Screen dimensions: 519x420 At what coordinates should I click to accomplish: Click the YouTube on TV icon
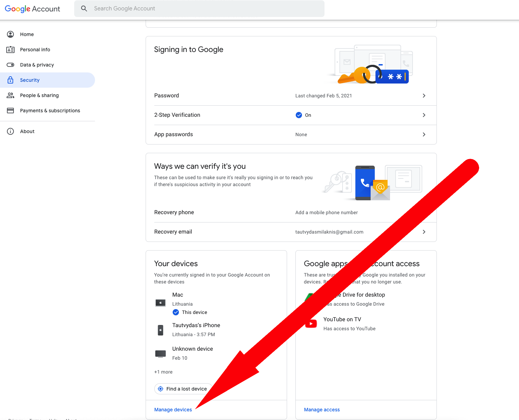(x=311, y=324)
